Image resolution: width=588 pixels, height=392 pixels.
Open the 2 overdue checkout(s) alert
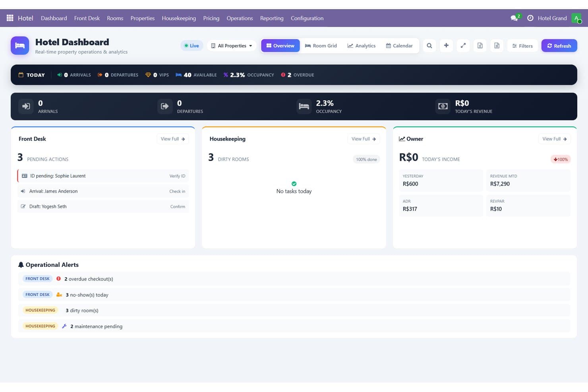coord(294,279)
